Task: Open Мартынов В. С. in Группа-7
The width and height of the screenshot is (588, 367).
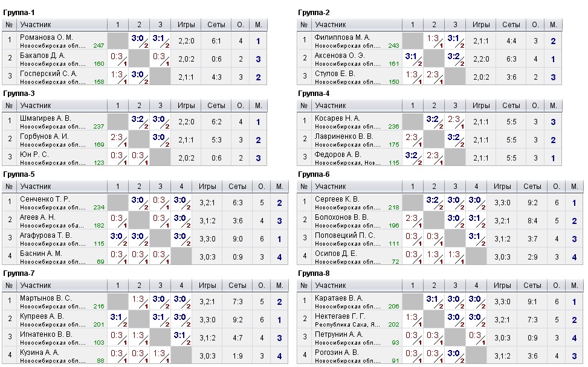Action: click(x=46, y=298)
